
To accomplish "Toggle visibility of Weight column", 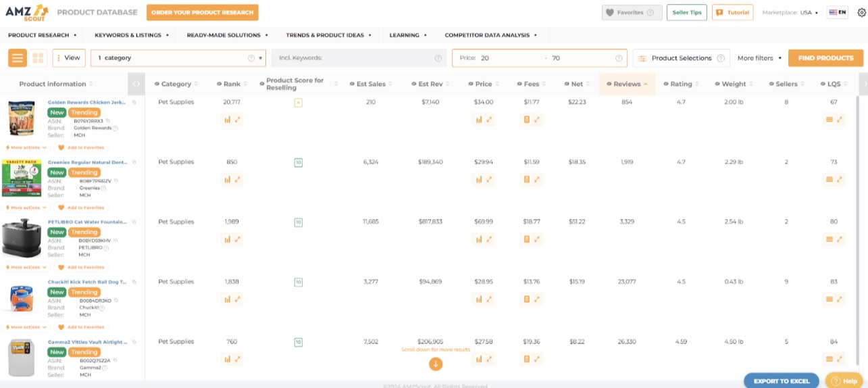I will pos(717,84).
